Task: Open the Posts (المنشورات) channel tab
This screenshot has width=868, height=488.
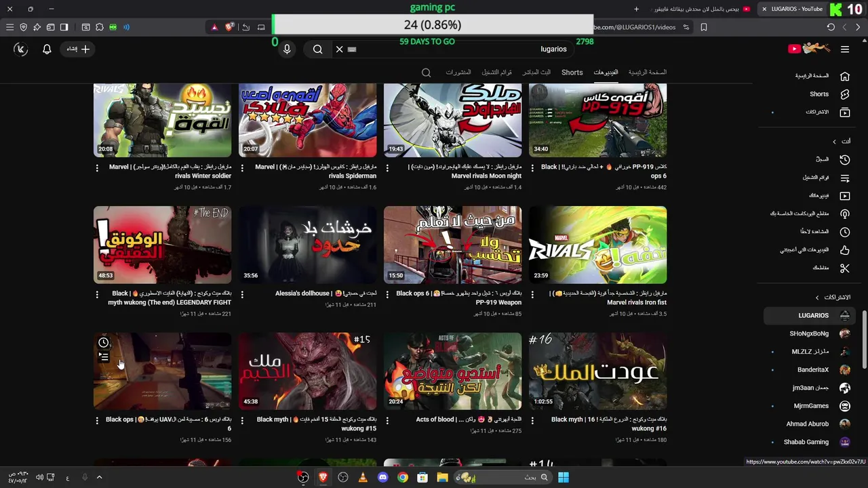Action: coord(458,73)
